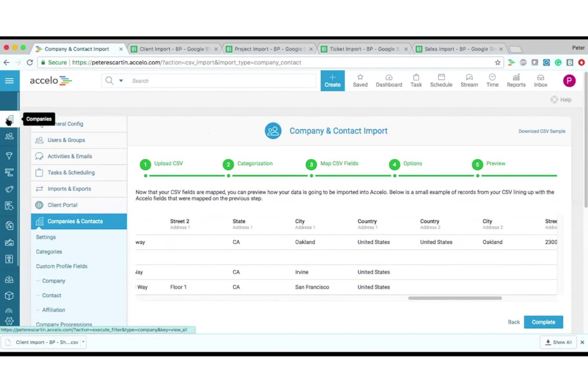Image resolution: width=588 pixels, height=392 pixels.
Task: Go back in browser history
Action: [x=6, y=62]
